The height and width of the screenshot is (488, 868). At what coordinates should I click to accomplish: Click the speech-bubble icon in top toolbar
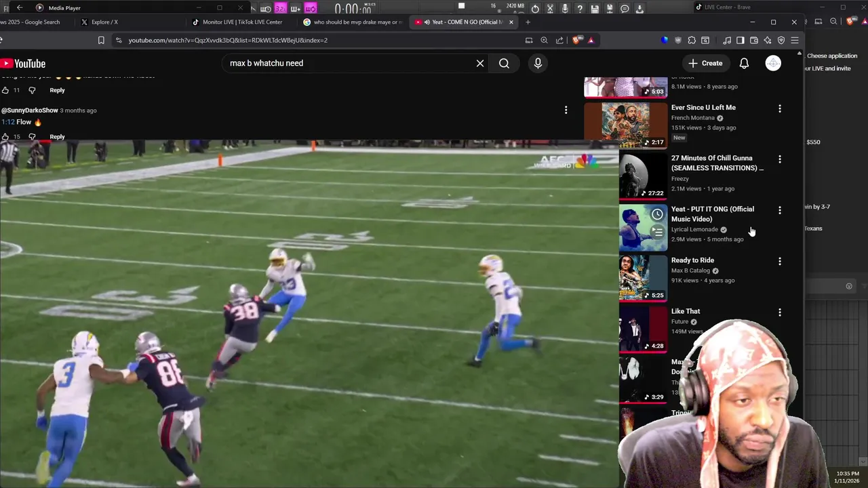coord(625,9)
